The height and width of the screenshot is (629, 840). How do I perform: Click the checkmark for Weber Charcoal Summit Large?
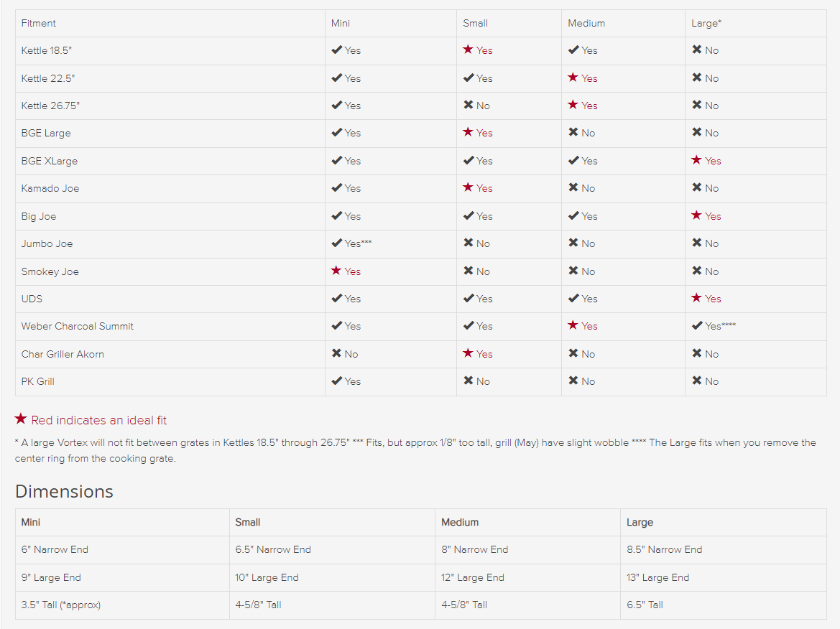pos(696,326)
